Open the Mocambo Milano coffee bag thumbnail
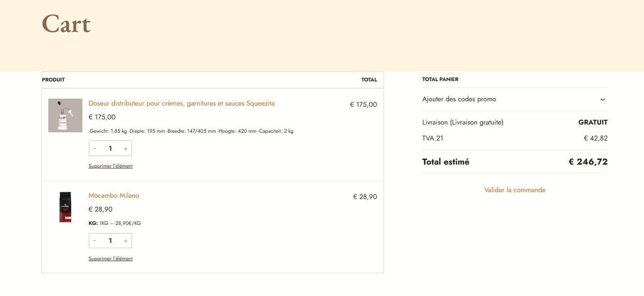 (65, 207)
